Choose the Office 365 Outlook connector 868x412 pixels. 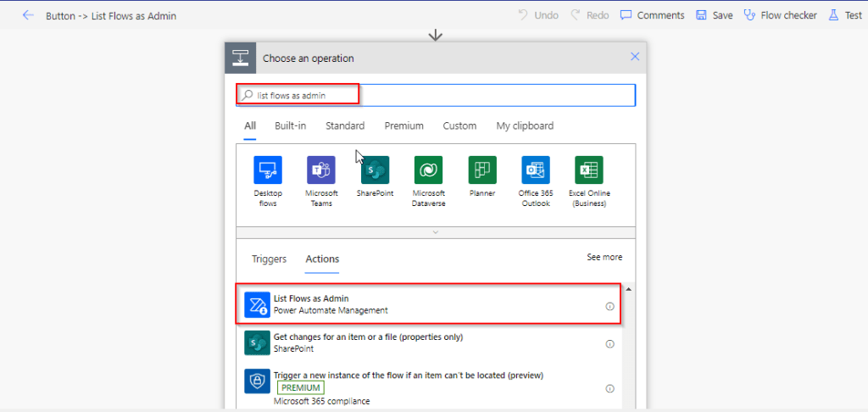click(x=536, y=170)
